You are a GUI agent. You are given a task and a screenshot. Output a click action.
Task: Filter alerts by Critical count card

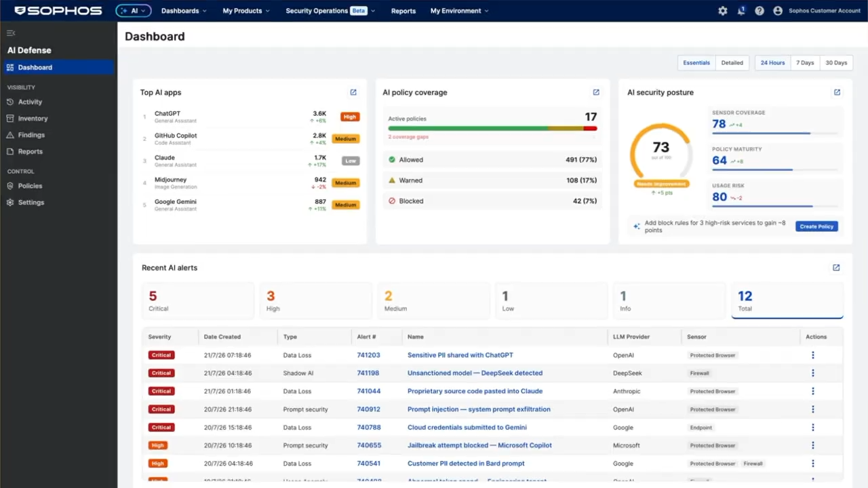click(x=198, y=301)
